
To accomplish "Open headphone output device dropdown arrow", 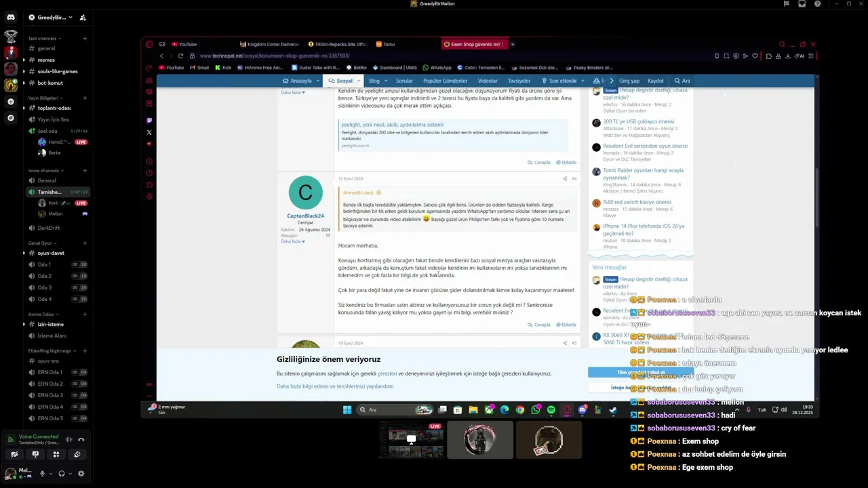I will point(70,474).
